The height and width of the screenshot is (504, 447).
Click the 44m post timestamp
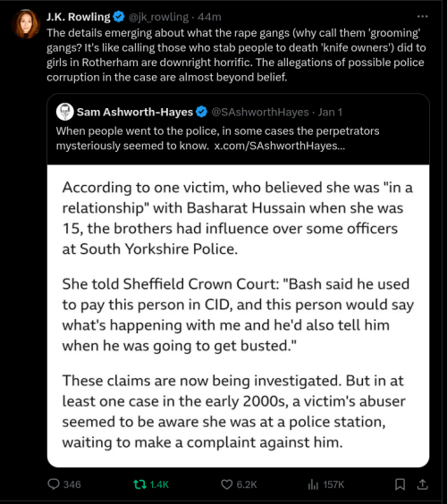209,17
